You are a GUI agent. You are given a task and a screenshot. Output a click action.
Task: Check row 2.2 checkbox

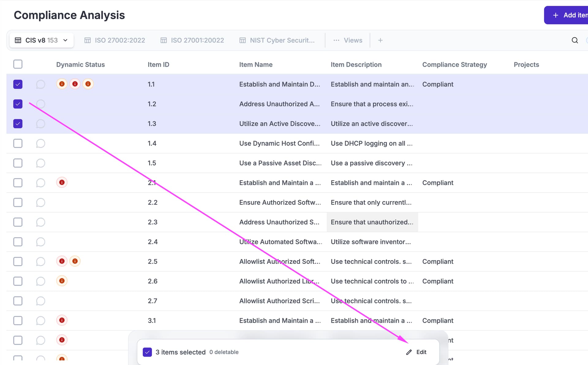(x=18, y=202)
